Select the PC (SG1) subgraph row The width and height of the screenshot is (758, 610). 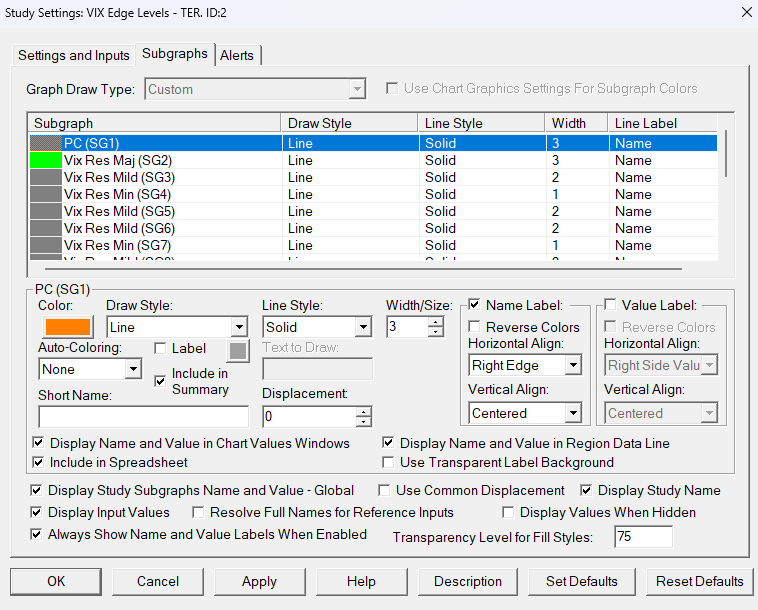tap(372, 143)
